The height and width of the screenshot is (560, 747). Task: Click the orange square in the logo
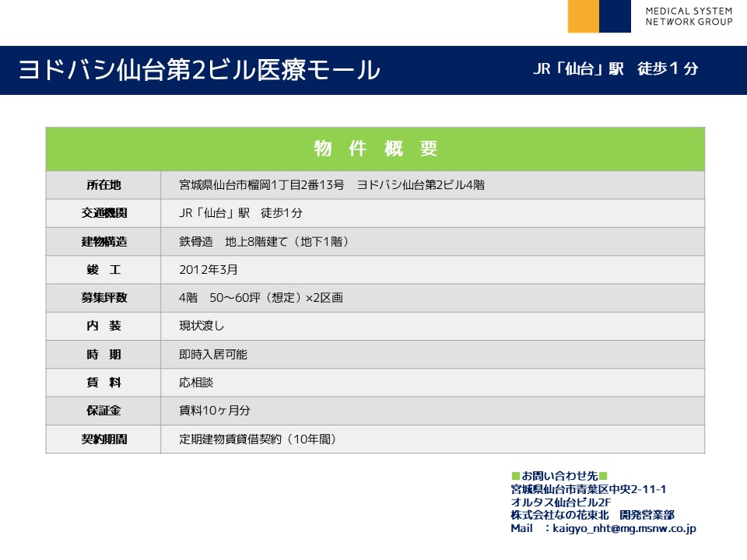[583, 16]
